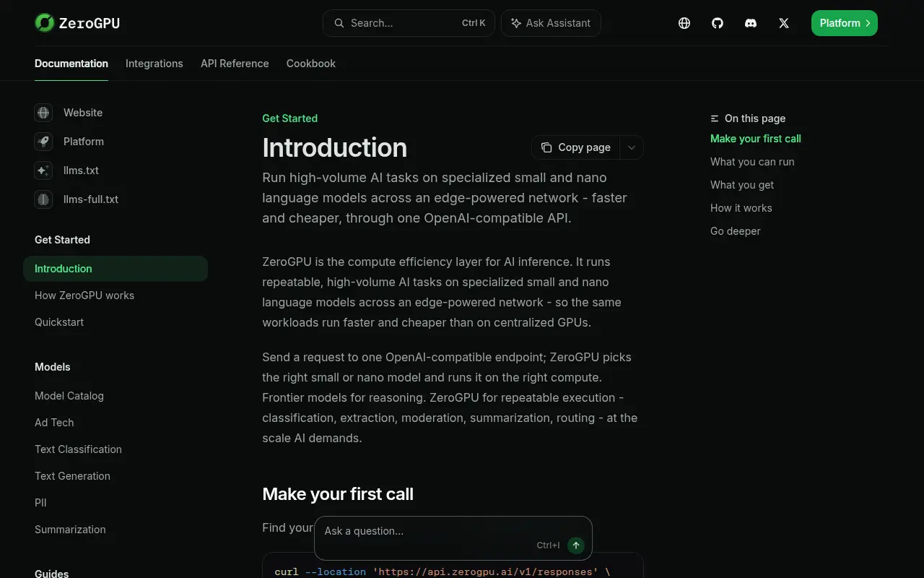Click the Models sidebar section header
This screenshot has height=578, width=924.
53,367
